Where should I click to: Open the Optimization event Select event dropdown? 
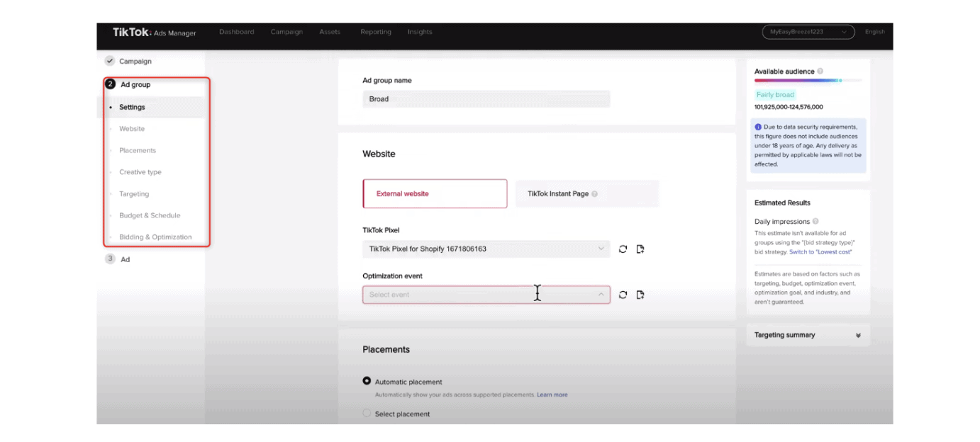coord(486,295)
